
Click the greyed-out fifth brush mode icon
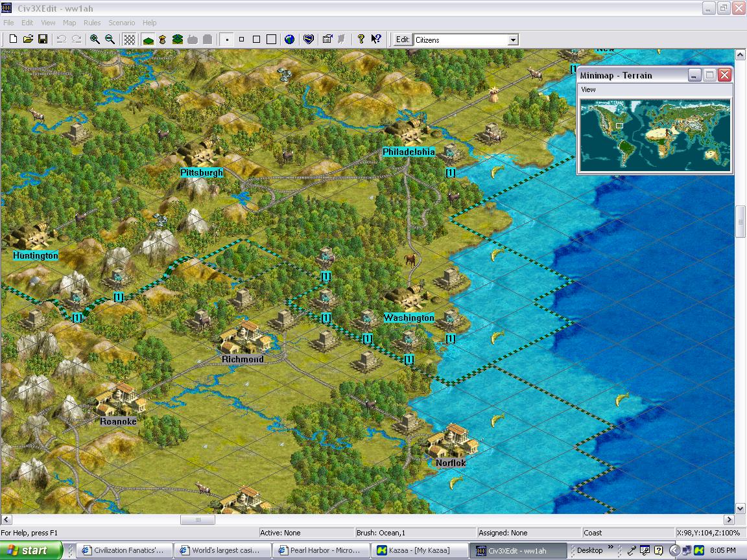pyautogui.click(x=193, y=40)
